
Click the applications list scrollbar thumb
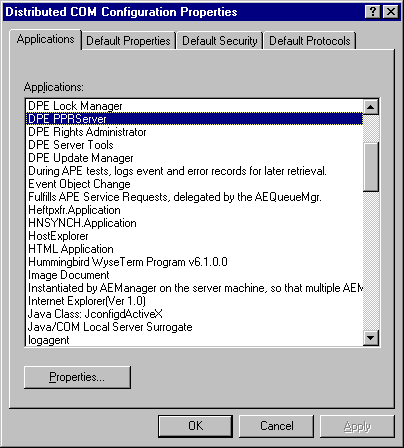click(371, 167)
